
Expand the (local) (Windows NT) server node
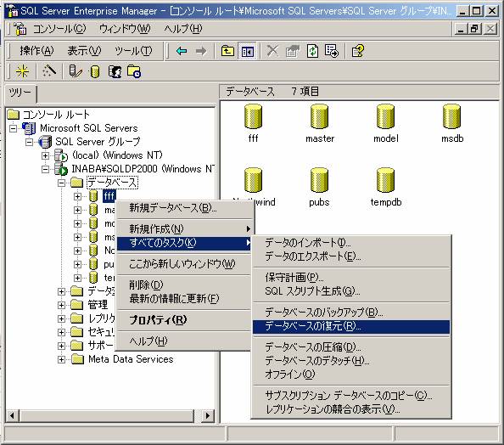coord(45,155)
